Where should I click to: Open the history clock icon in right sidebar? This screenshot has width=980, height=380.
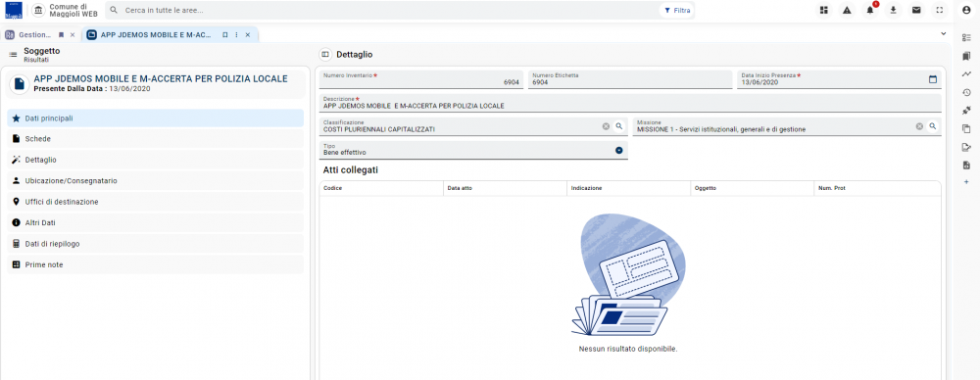966,92
